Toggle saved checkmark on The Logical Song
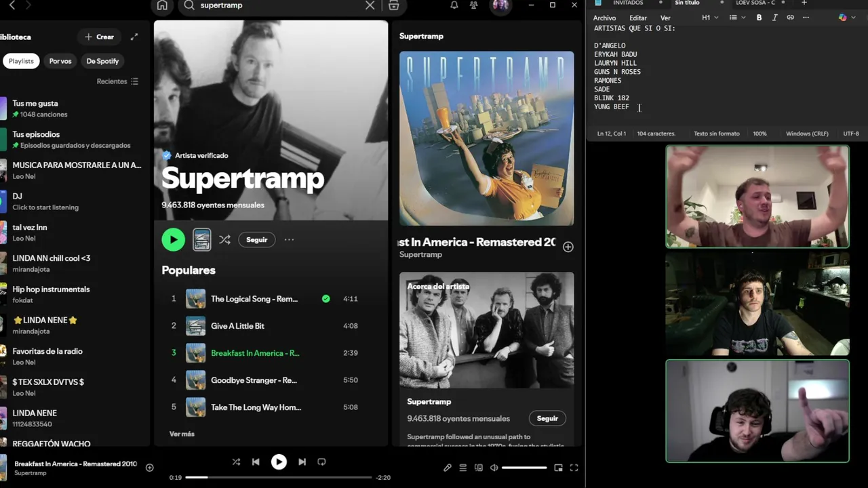Image resolution: width=868 pixels, height=488 pixels. [x=325, y=298]
